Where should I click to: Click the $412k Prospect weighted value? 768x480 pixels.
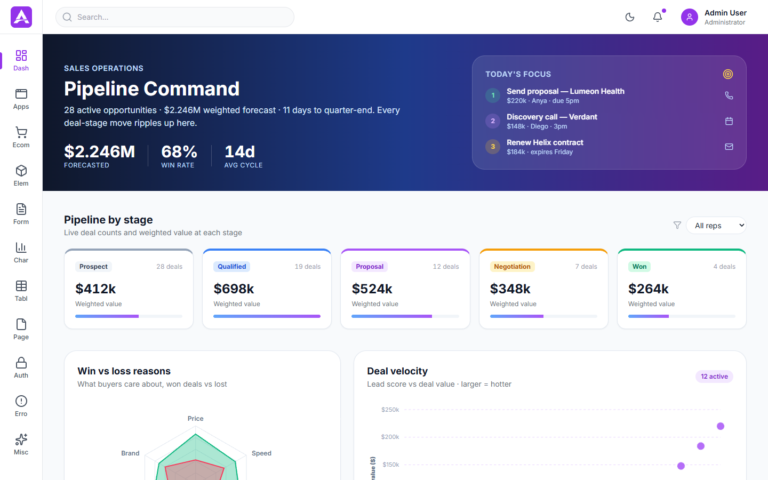[96, 289]
